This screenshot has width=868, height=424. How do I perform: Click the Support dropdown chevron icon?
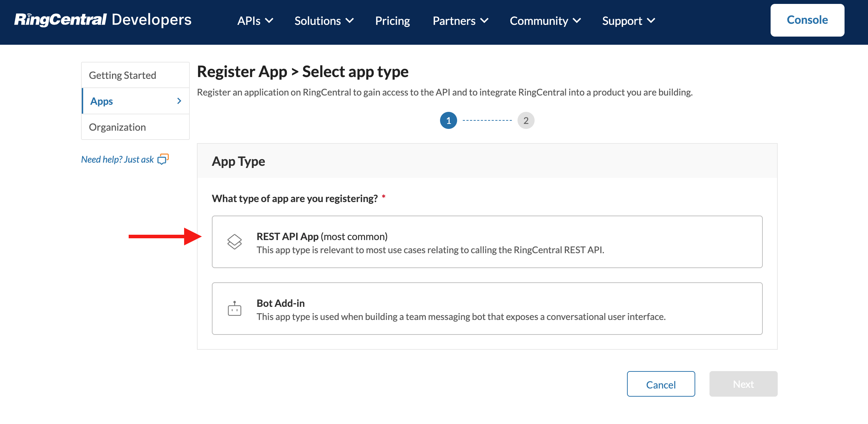point(651,20)
